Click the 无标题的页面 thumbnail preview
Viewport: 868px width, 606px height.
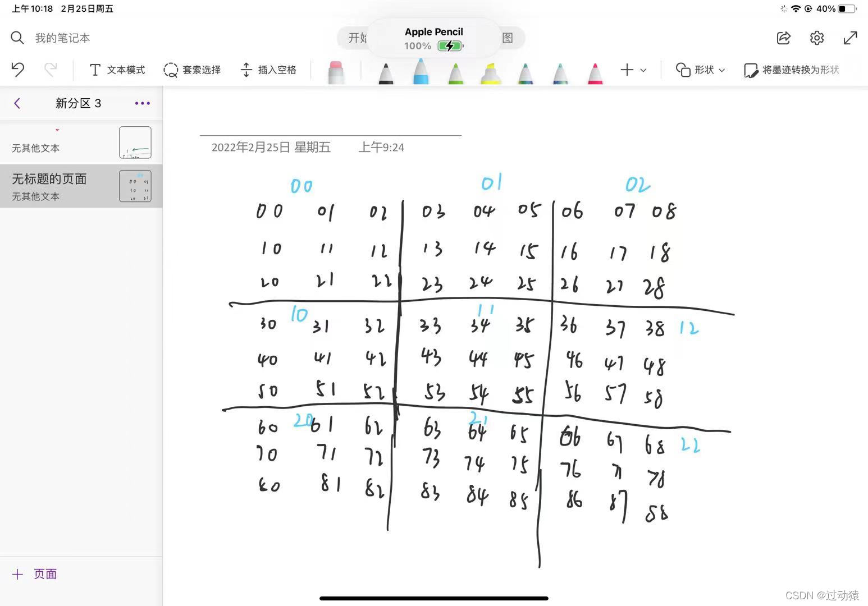[x=135, y=186]
